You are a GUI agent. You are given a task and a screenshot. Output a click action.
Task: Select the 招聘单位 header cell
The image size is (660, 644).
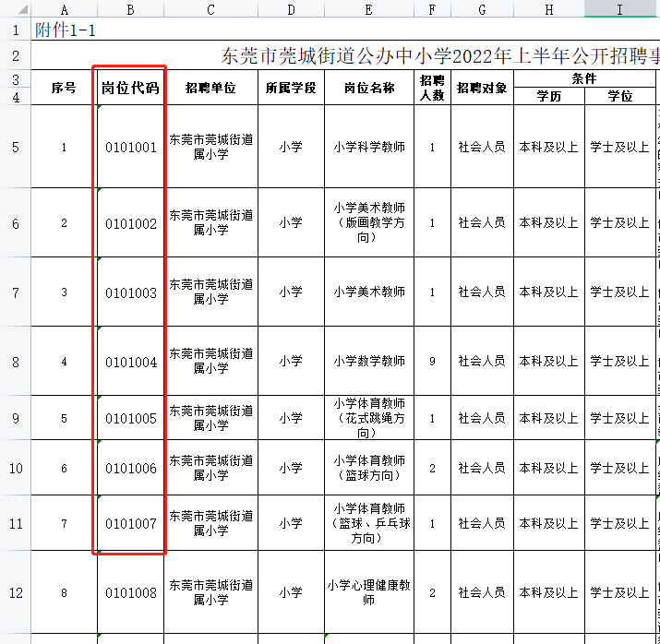point(210,89)
